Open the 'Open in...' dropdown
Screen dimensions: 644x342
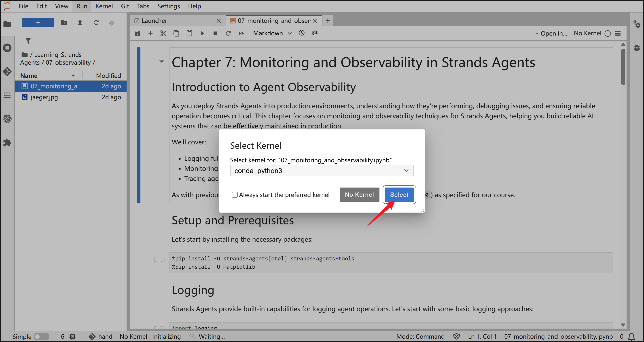551,33
